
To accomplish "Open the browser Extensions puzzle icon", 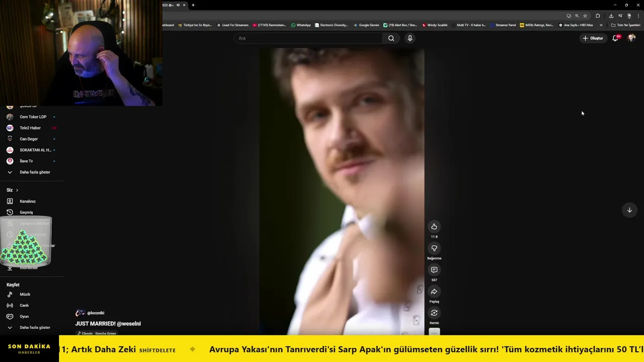I will (598, 16).
